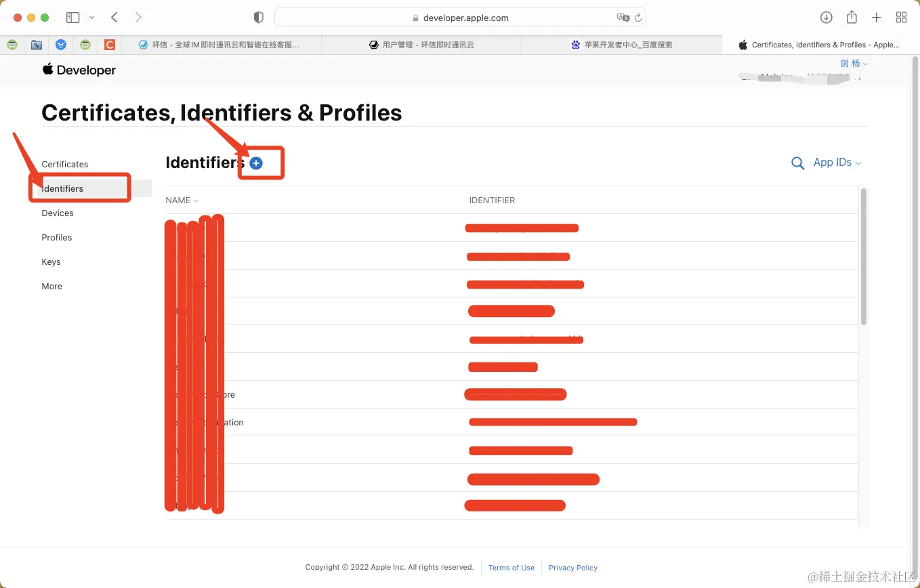Reload the page with the refresh icon
This screenshot has width=920, height=588.
[x=638, y=18]
